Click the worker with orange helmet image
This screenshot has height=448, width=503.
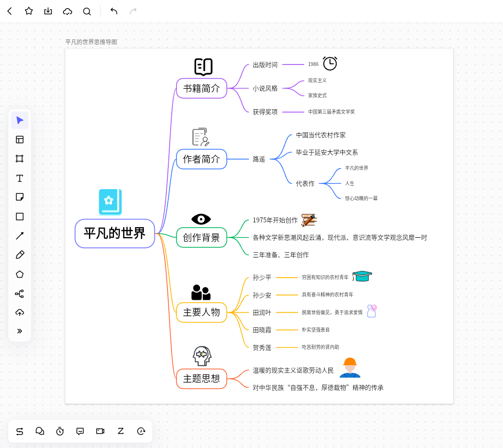(350, 368)
